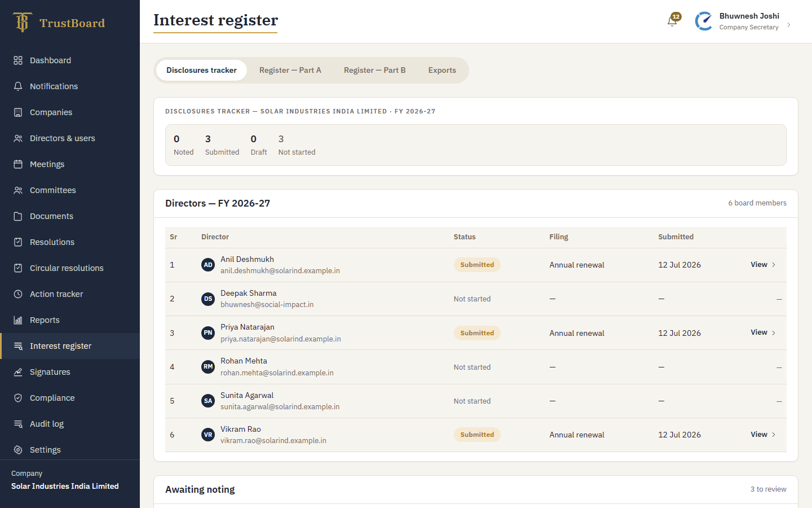Open the Dashboard icon in sidebar
This screenshot has height=508, width=812.
[x=18, y=60]
